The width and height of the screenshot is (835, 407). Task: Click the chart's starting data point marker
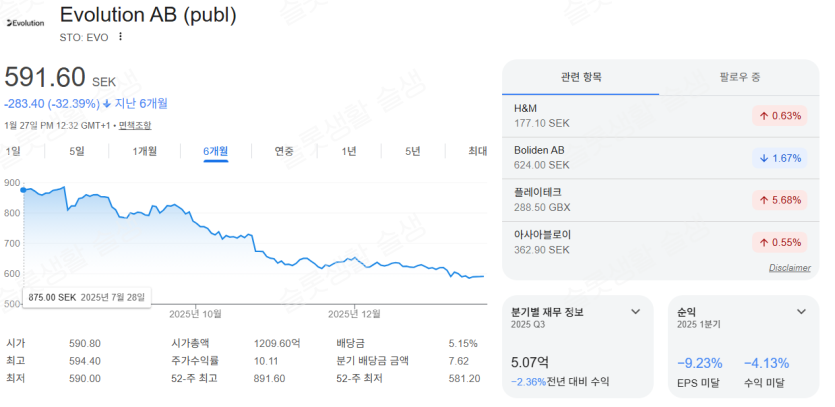(23, 189)
